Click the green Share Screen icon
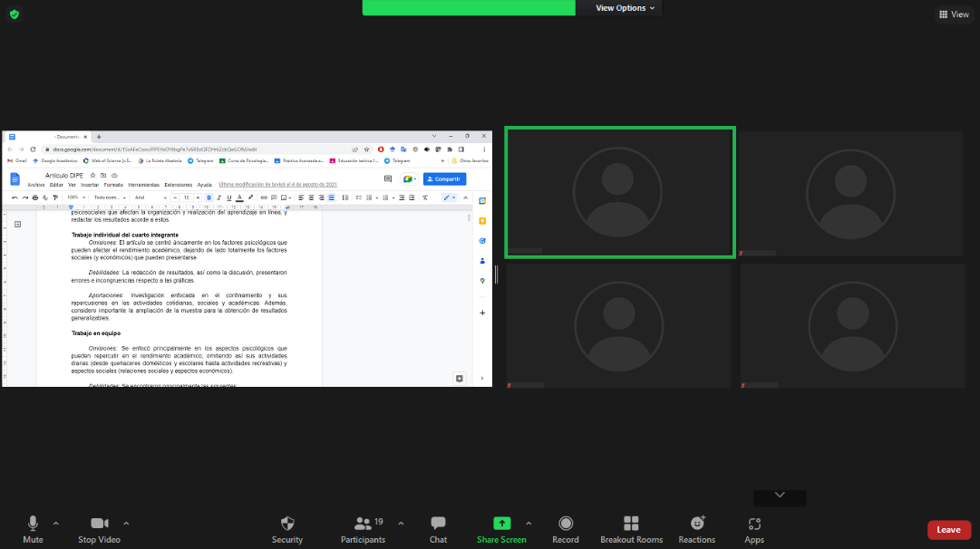This screenshot has height=549, width=980. 501,524
